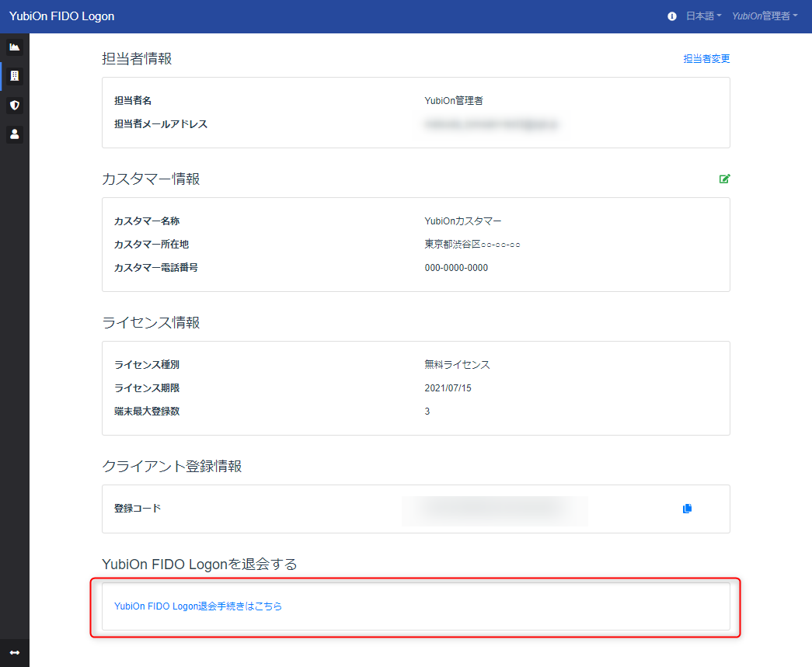Select the building customer icon in sidebar

point(15,76)
